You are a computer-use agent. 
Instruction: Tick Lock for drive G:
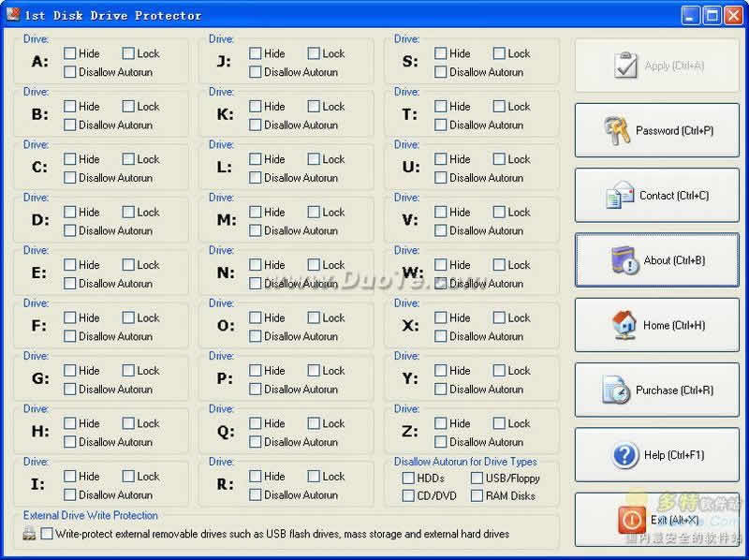coord(128,370)
